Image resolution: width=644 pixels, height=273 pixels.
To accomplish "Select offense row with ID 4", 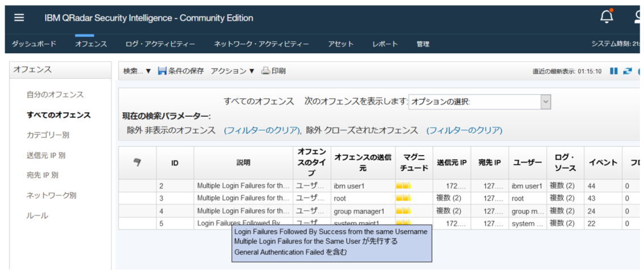I will [378, 211].
